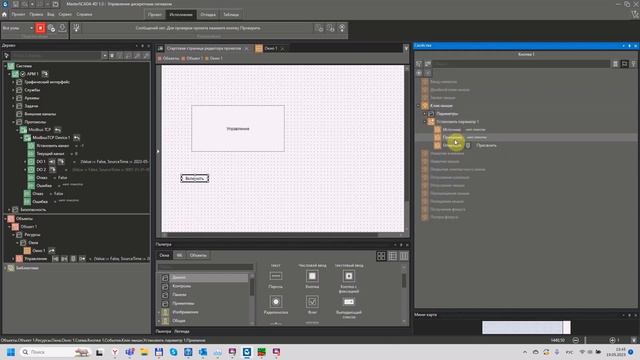Select the Флаг checkbox element in the palette
The height and width of the screenshot is (360, 640).
click(x=312, y=305)
